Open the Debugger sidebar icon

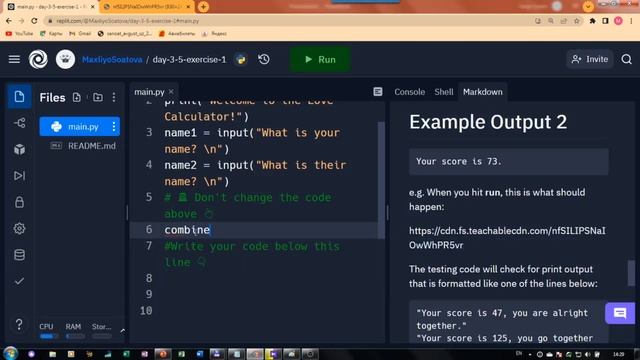(x=19, y=176)
